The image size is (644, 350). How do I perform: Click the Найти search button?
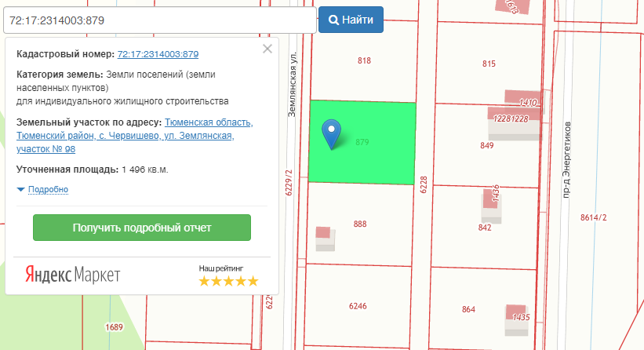click(351, 20)
